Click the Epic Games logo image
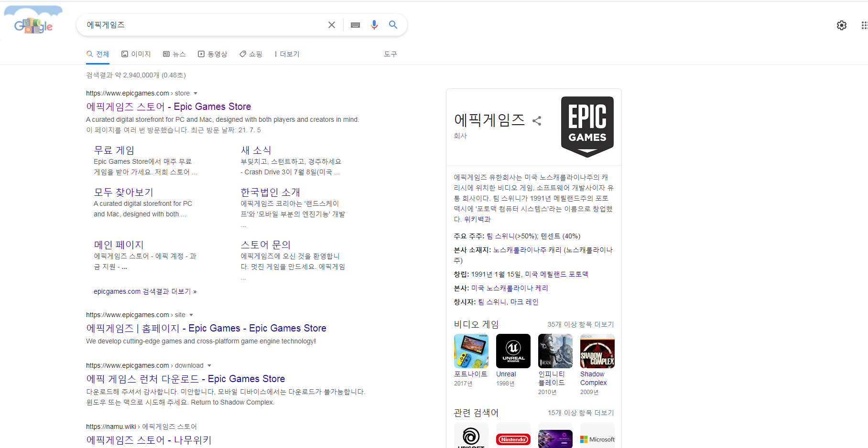Viewport: 868px width, 448px height. tap(587, 127)
